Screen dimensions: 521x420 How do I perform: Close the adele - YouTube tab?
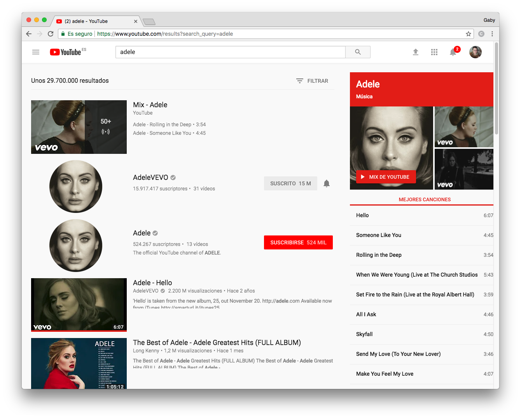136,21
